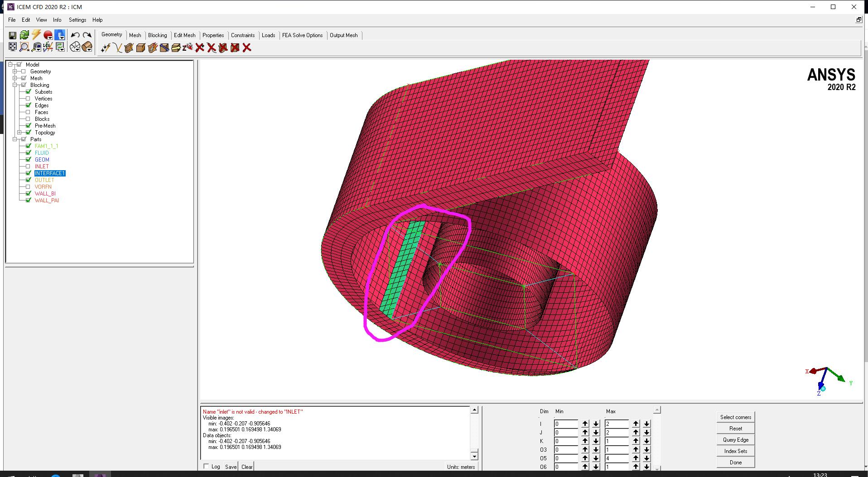Show Vertices in Blocking tree
868x477 pixels.
pos(28,99)
